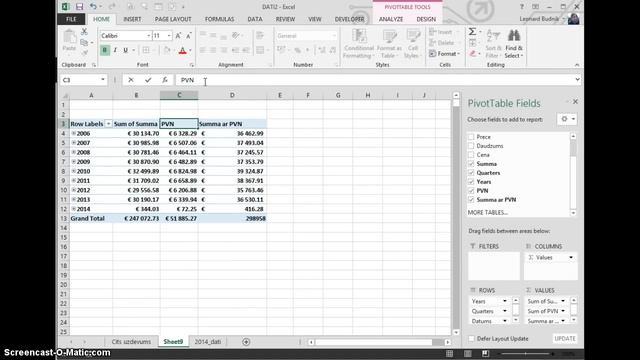
Task: Click MORE TABLES link
Action: (x=488, y=212)
